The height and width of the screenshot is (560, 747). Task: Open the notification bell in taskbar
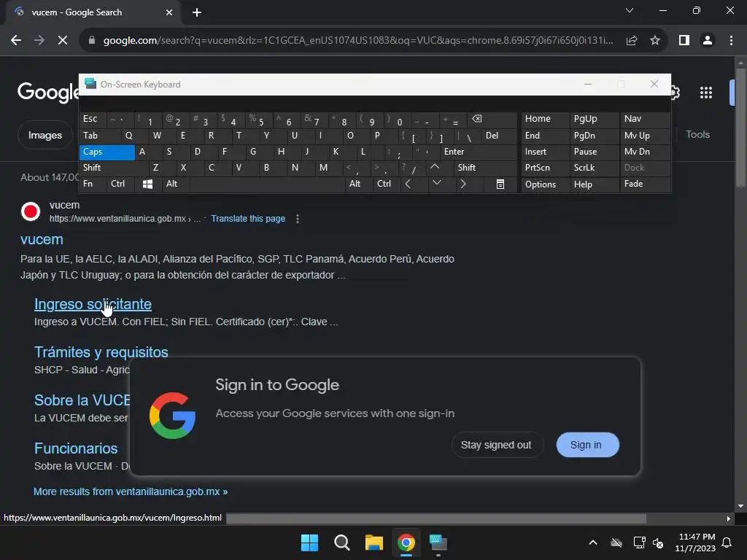point(727,542)
